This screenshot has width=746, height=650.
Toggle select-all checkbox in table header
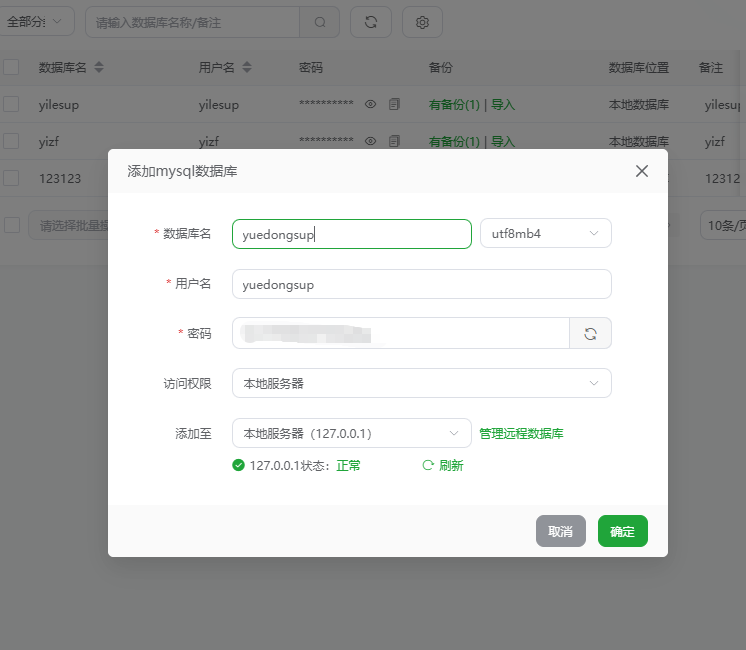(x=11, y=67)
